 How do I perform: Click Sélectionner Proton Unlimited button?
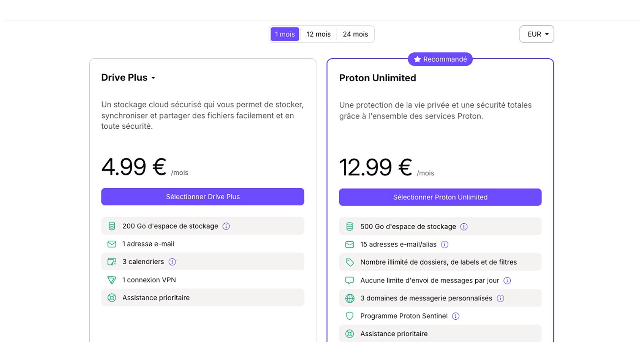coord(440,197)
